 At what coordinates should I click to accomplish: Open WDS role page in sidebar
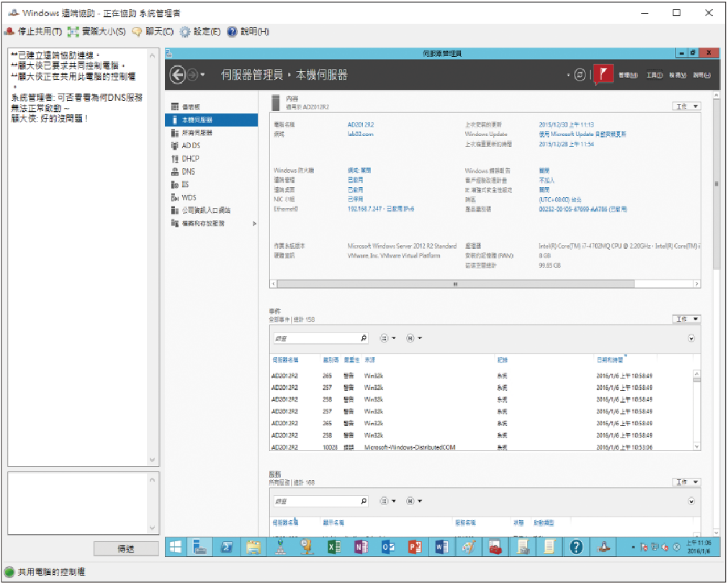(x=211, y=198)
